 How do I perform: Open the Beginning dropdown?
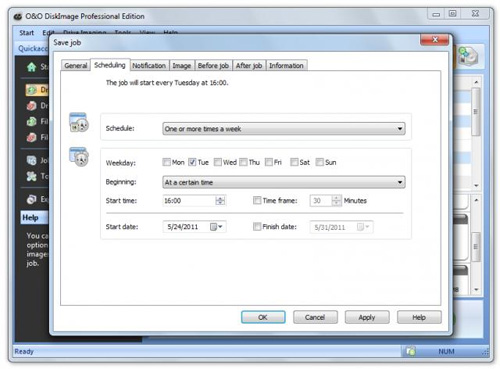coord(284,182)
